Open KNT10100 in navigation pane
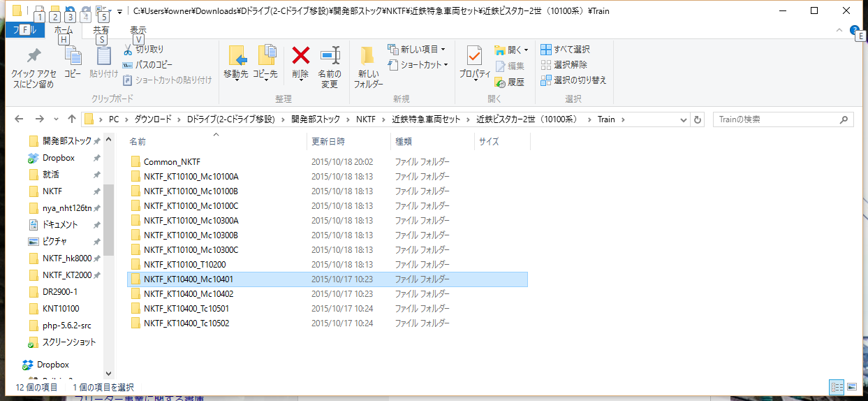868x401 pixels. 61,309
